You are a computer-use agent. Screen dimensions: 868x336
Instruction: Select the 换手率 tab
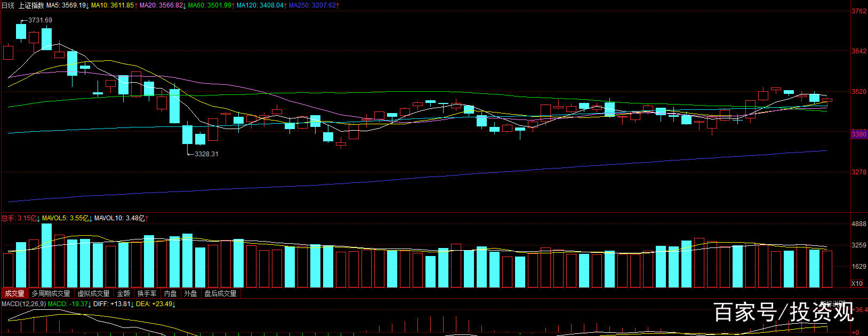[x=147, y=293]
